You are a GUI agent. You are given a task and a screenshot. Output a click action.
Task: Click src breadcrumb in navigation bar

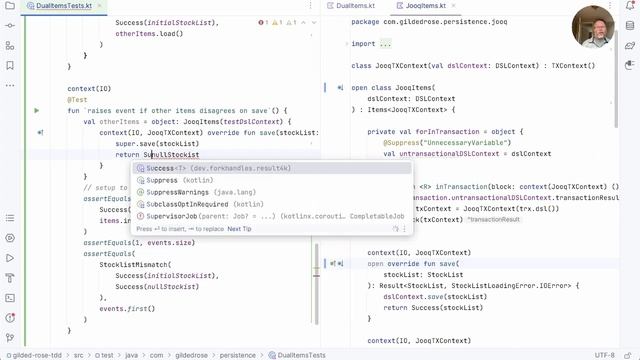coord(78,355)
